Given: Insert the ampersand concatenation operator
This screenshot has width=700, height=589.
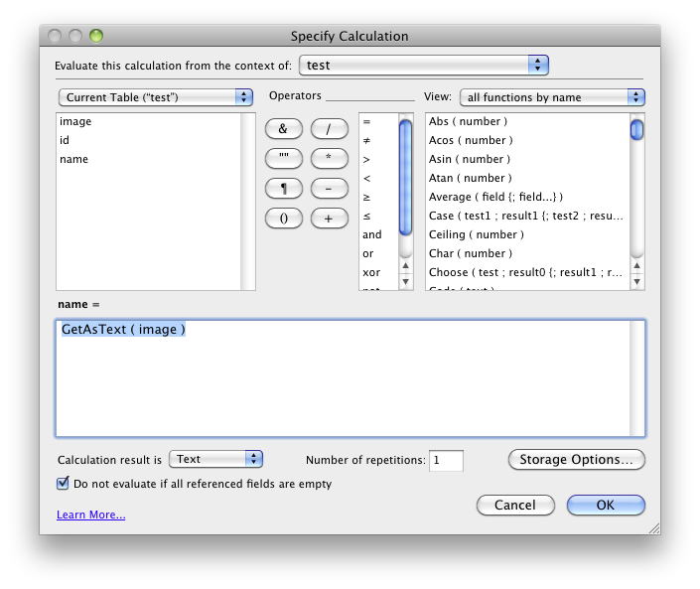Looking at the screenshot, I should point(284,128).
